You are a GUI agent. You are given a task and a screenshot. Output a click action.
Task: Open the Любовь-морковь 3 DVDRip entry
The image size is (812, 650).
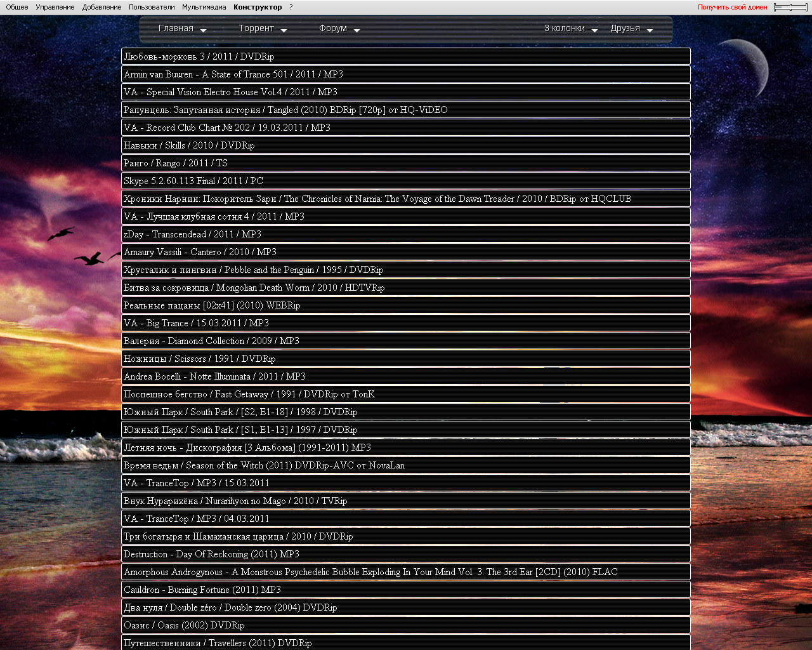point(199,56)
